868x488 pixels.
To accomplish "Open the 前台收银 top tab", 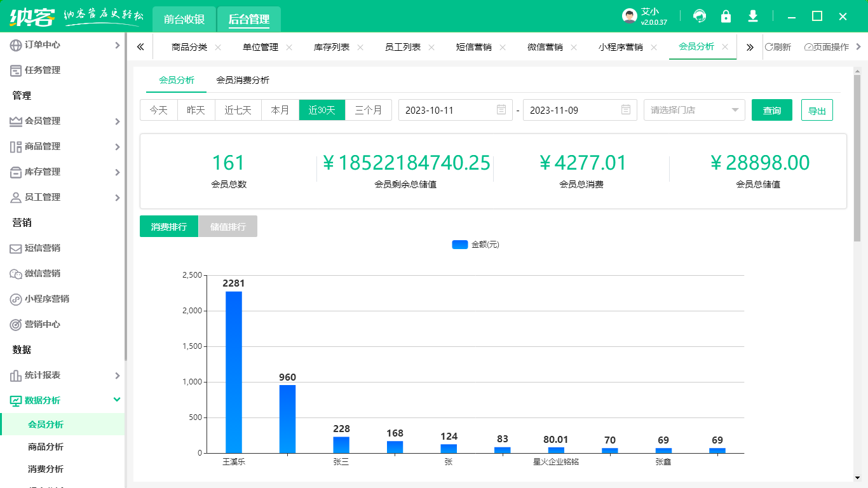I will (184, 19).
